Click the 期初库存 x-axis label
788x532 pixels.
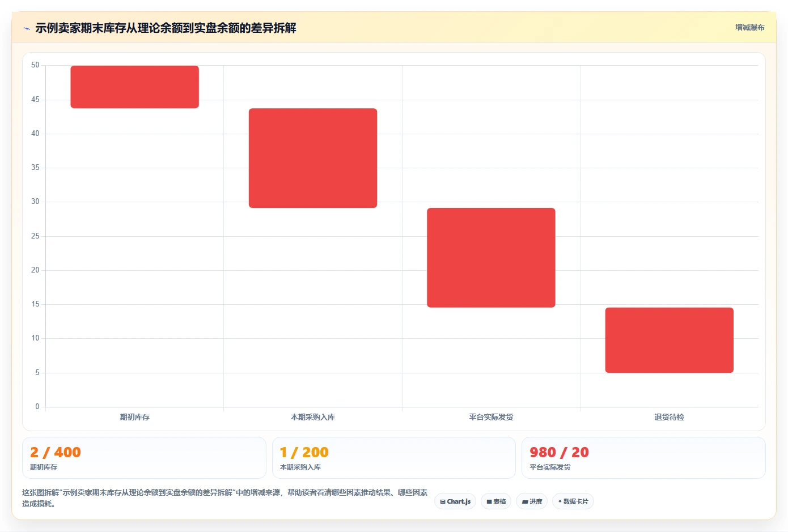point(135,417)
